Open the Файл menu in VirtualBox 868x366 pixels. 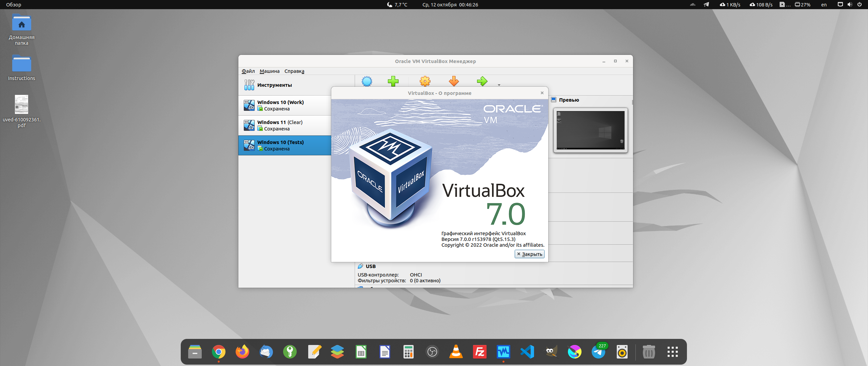[x=249, y=71]
